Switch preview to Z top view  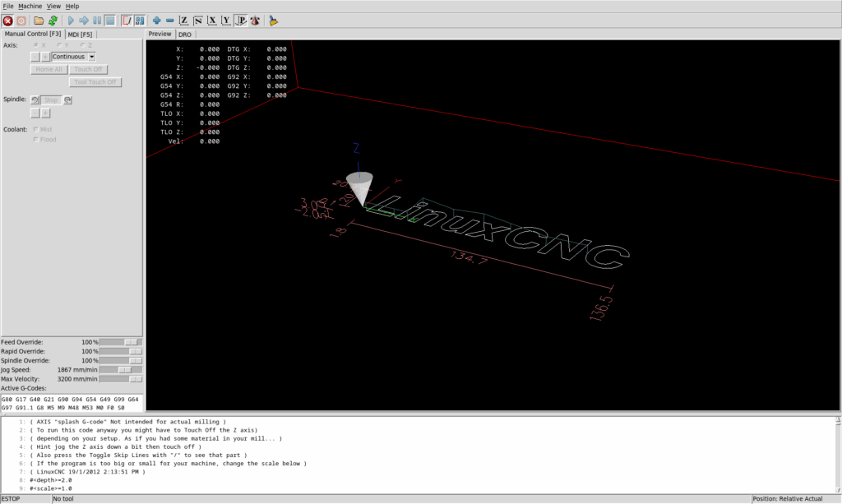pyautogui.click(x=183, y=20)
